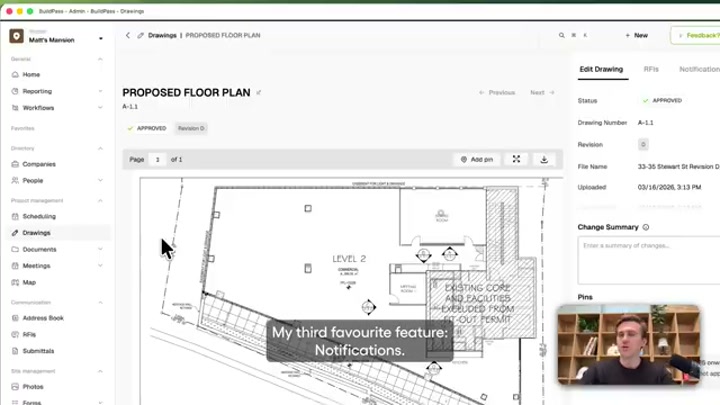
Task: Collapse the Communication section
Action: coord(100,303)
